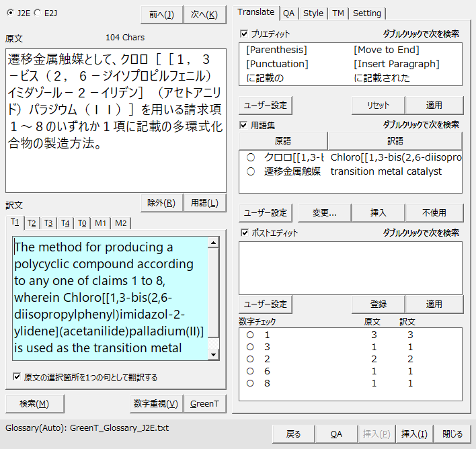Open the Style tab
Screen dimensions: 476x449
313,13
